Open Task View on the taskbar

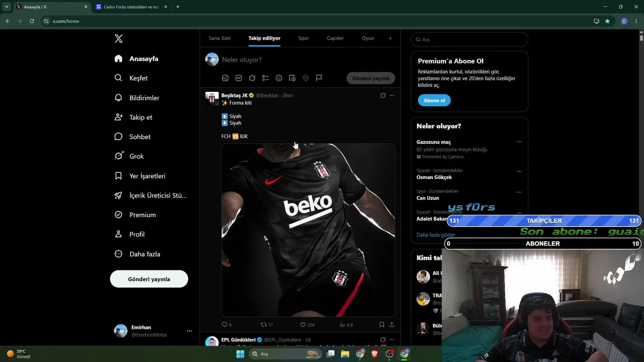click(331, 354)
